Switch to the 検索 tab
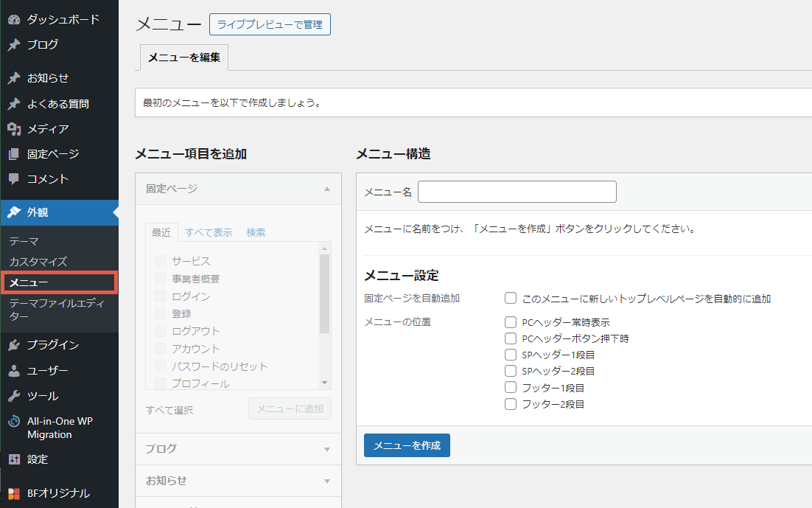 pos(256,232)
